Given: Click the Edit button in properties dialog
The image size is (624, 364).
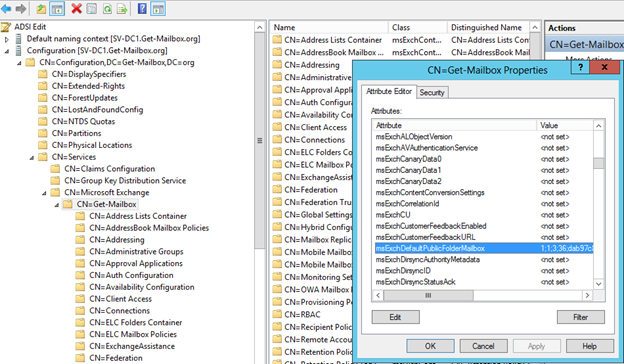Looking at the screenshot, I should (395, 317).
